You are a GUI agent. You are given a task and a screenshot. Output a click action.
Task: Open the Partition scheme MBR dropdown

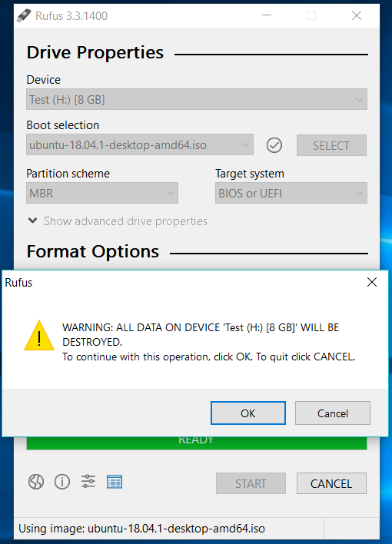coord(102,194)
